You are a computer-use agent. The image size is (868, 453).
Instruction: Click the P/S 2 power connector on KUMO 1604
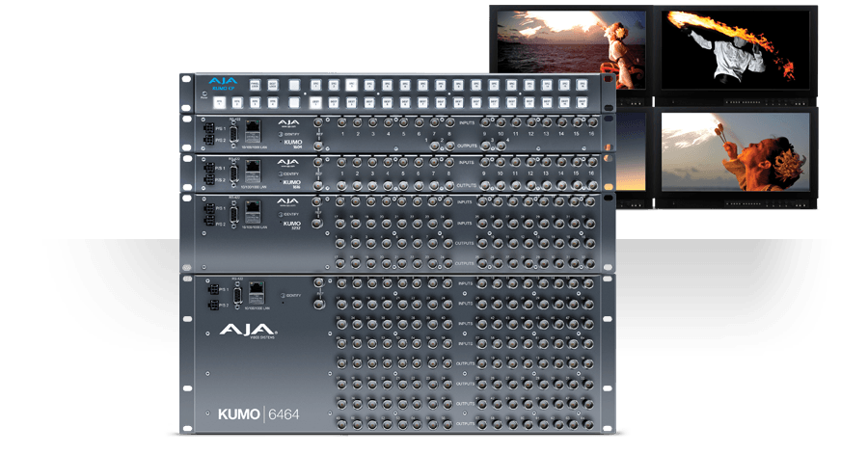click(x=208, y=141)
